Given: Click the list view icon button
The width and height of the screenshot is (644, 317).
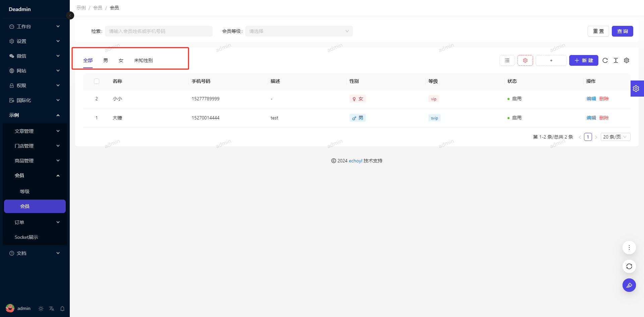Looking at the screenshot, I should tap(507, 60).
